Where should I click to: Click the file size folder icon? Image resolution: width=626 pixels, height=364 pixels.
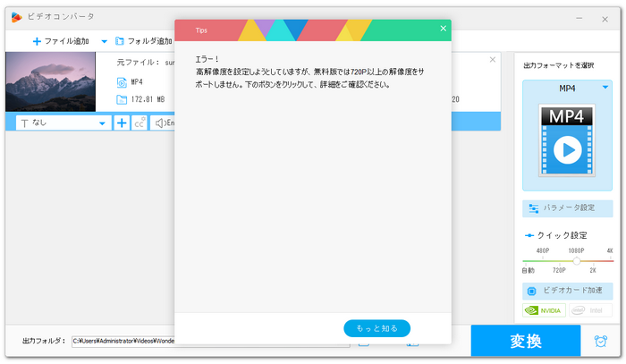[x=122, y=99]
